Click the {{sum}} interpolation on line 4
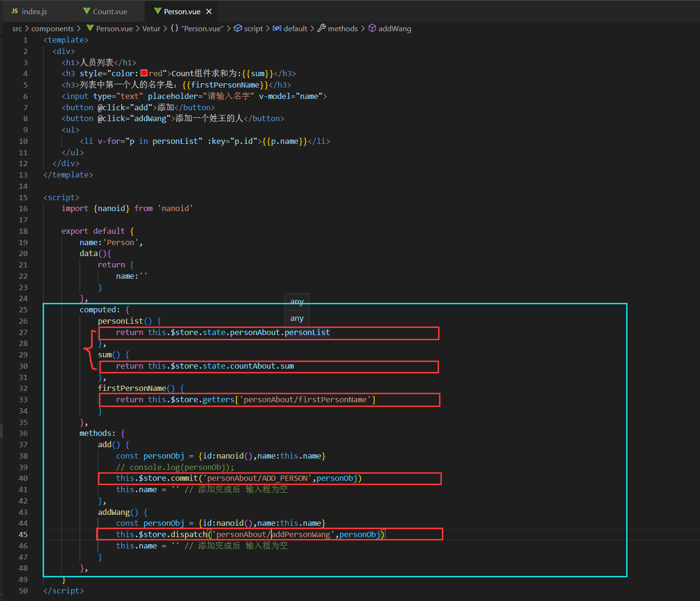The width and height of the screenshot is (700, 601). (258, 74)
